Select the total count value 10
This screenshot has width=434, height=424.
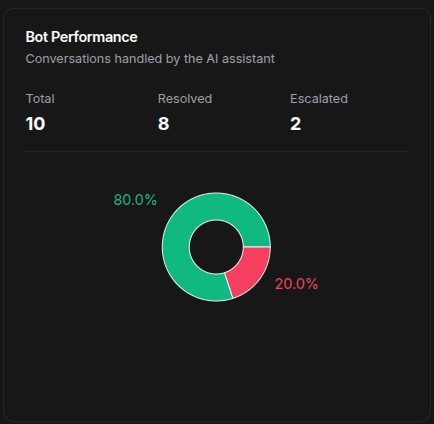[35, 124]
